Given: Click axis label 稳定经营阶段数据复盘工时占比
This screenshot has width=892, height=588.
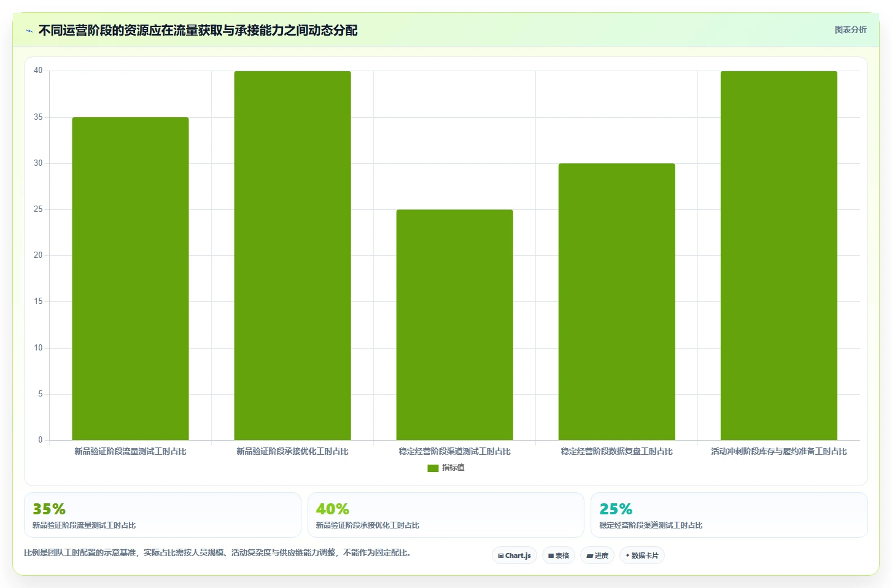Looking at the screenshot, I should point(616,452).
